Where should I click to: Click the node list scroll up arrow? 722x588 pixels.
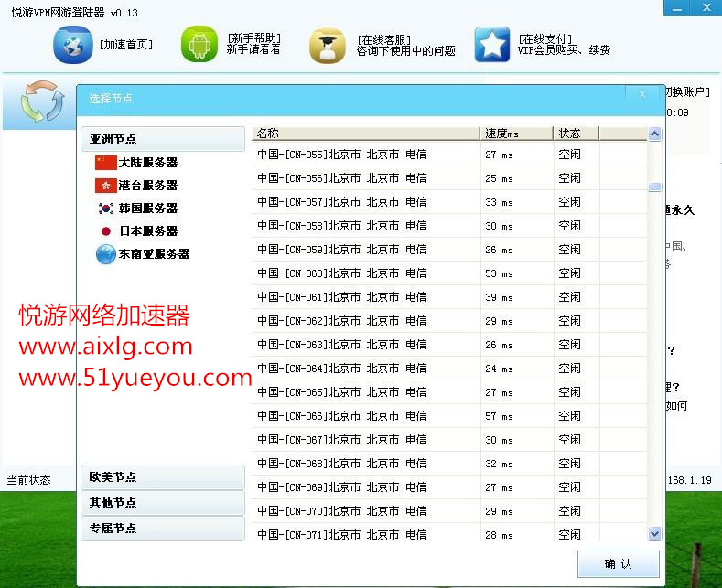654,134
